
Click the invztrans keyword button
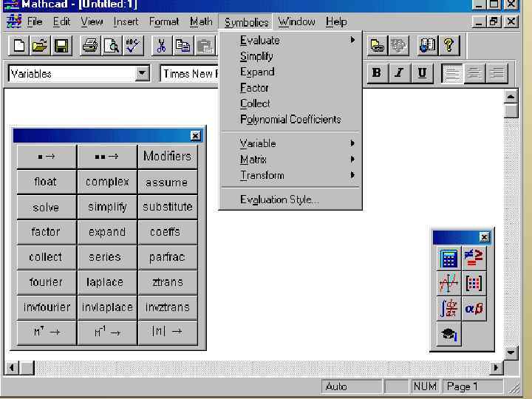coord(168,307)
